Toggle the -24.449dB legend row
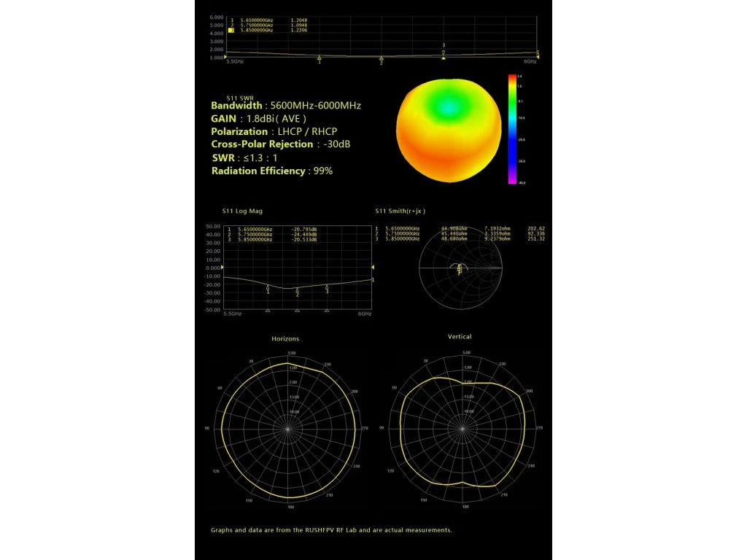 click(x=303, y=235)
